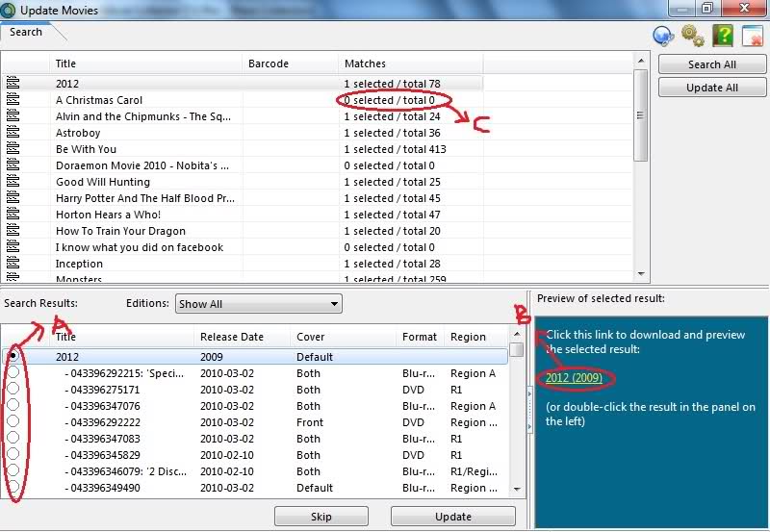Sort movie list by Barcode column header
The image size is (770, 532).
tap(290, 63)
